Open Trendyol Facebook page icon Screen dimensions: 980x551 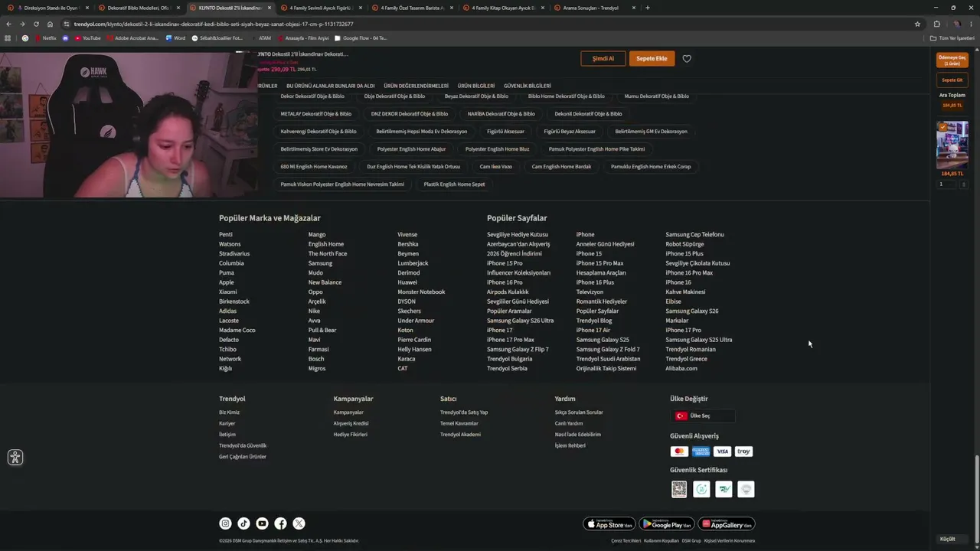[x=280, y=523]
